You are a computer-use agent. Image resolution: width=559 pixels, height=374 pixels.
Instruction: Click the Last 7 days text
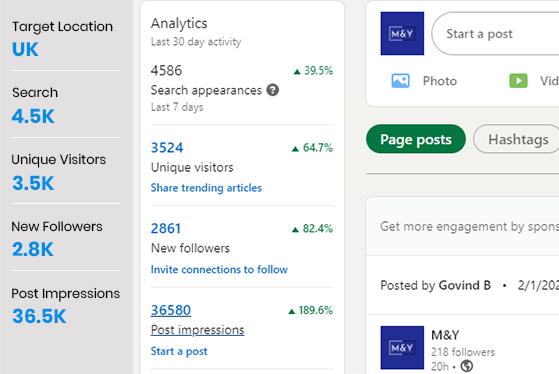coord(177,107)
